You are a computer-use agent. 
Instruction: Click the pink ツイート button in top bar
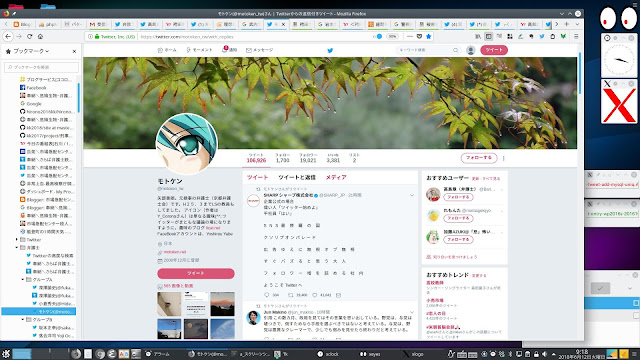494,50
